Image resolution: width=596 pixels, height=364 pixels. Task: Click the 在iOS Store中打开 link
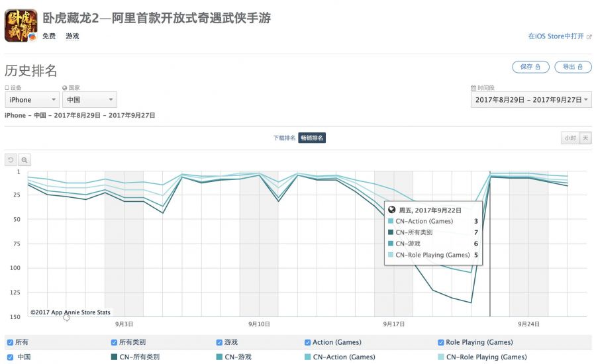[556, 36]
